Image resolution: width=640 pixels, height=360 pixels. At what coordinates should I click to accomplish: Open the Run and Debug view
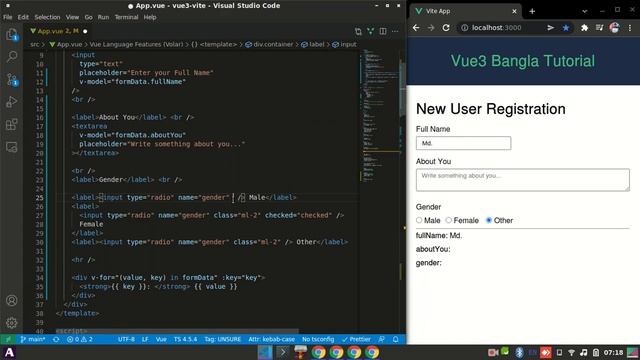(12, 102)
